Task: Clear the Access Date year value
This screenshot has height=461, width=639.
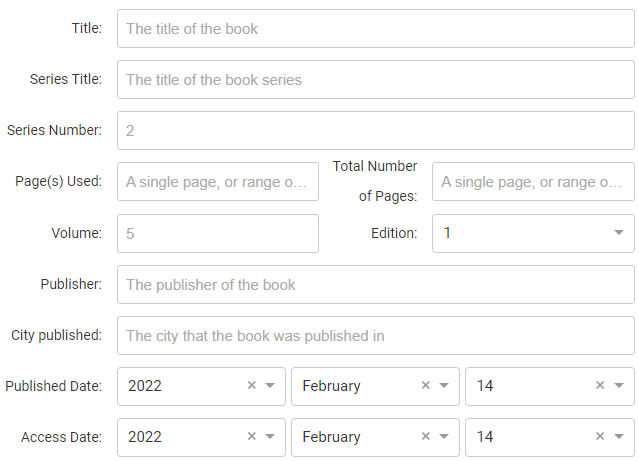Action: 252,437
